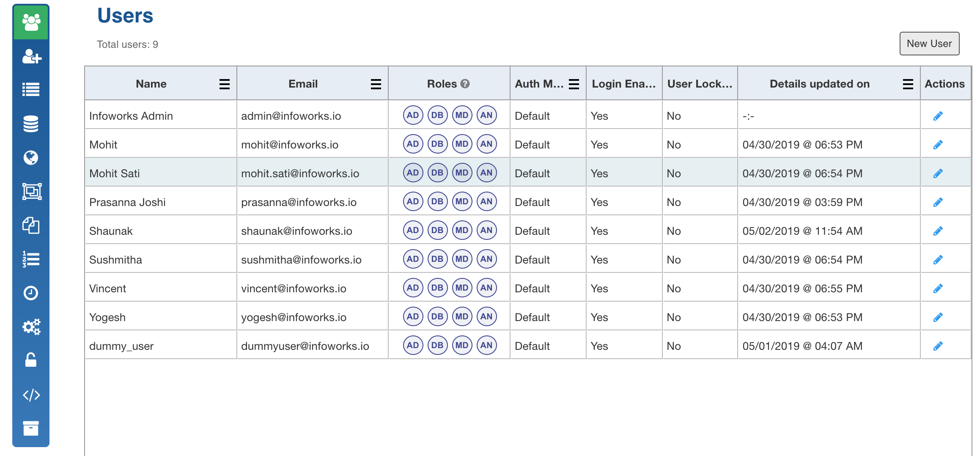Open the code brackets icon in sidebar
Screen dimensions: 980x456
(x=31, y=395)
